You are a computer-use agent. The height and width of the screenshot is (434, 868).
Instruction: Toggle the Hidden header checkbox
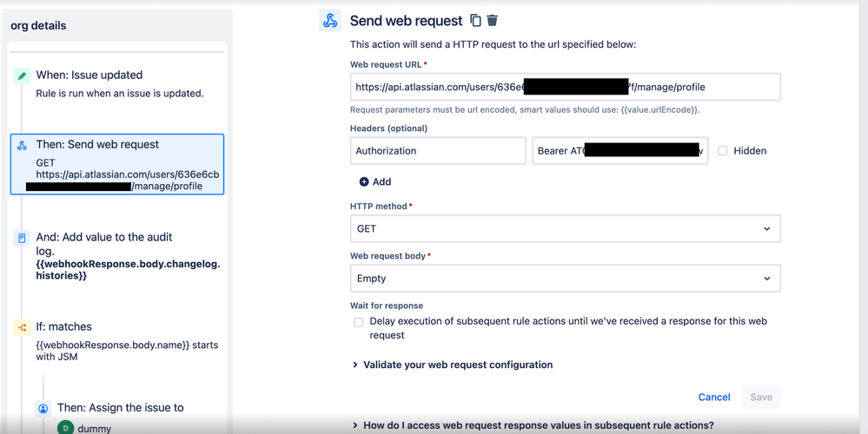tap(722, 151)
